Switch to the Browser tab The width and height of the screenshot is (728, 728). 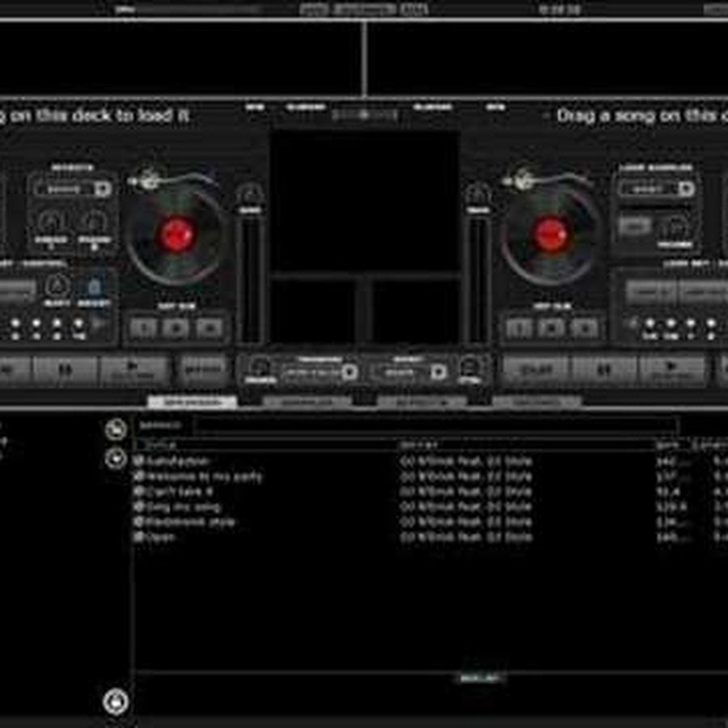193,402
